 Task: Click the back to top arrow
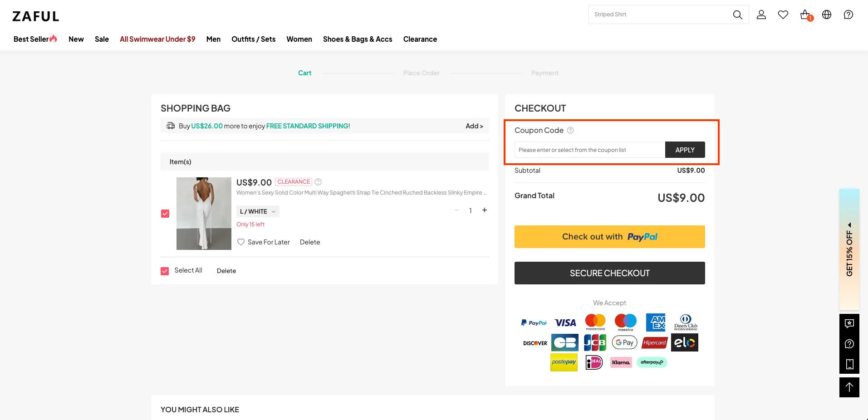849,387
